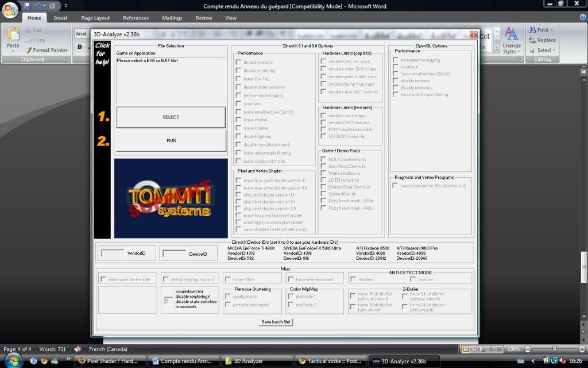The width and height of the screenshot is (588, 368).
Task: Show hidden tray icons arrow
Action: click(x=533, y=361)
